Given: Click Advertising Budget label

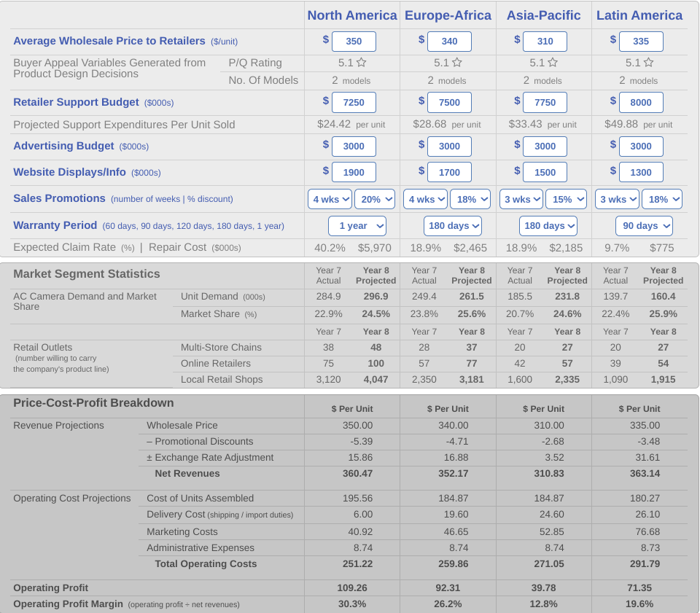Looking at the screenshot, I should tap(64, 146).
